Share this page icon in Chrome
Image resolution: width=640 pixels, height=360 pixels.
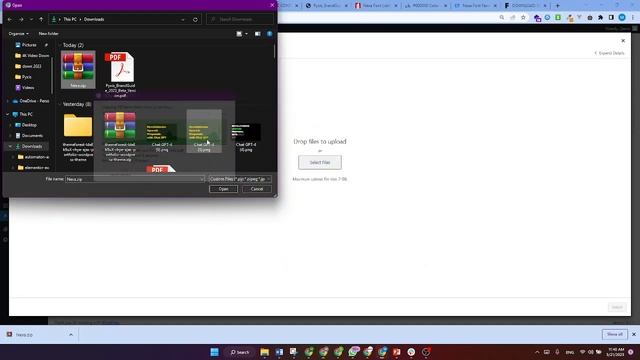(x=513, y=18)
